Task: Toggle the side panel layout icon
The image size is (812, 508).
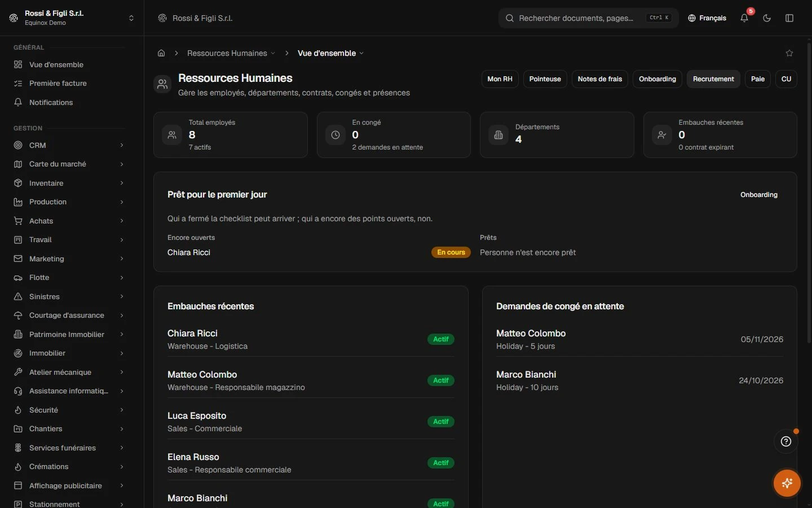Action: coord(789,18)
